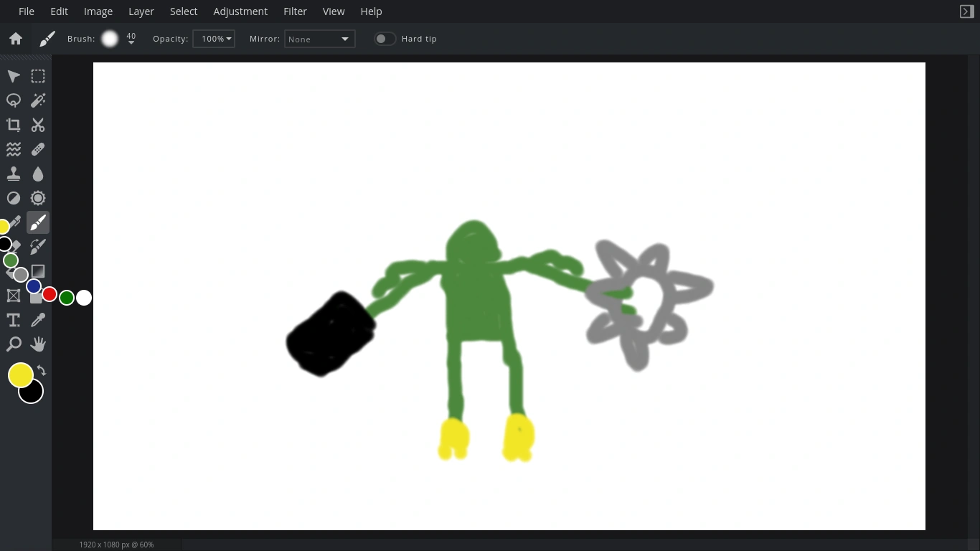Screen dimensions: 980x551
Task: Select the Blur droplet tool
Action: pos(38,174)
